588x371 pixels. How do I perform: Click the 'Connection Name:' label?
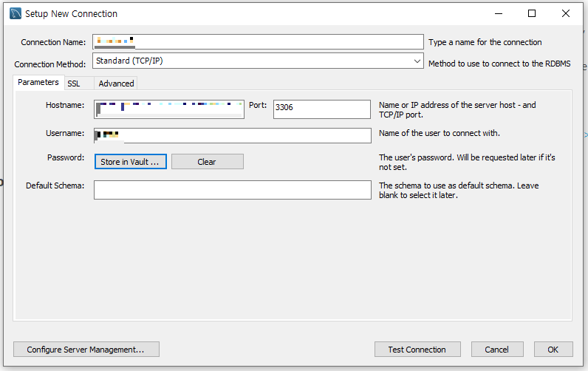click(x=53, y=42)
